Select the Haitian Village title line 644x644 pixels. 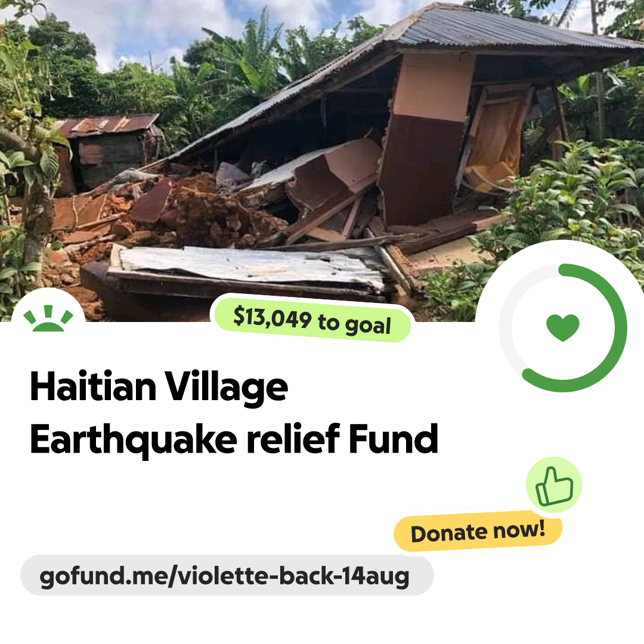pos(159,387)
